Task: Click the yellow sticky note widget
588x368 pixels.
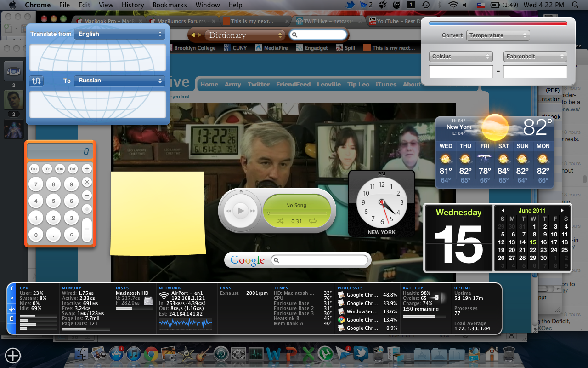Action: [157, 213]
